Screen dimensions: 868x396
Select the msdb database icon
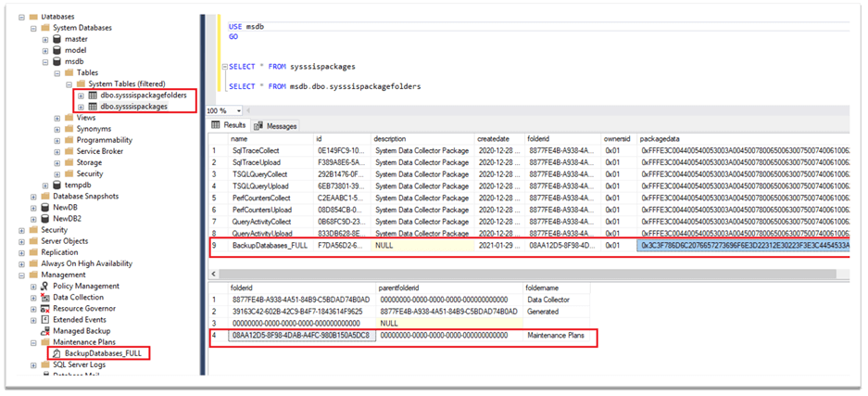point(58,61)
